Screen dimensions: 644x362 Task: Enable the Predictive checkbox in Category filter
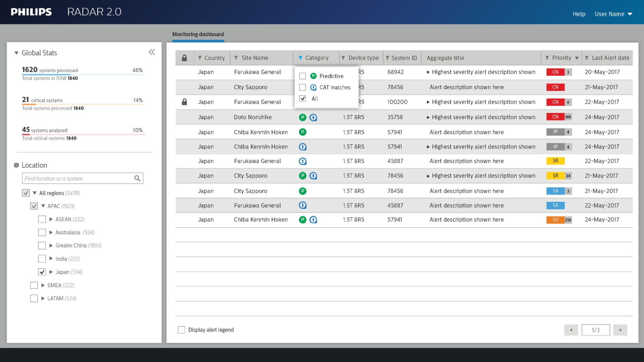(x=302, y=76)
